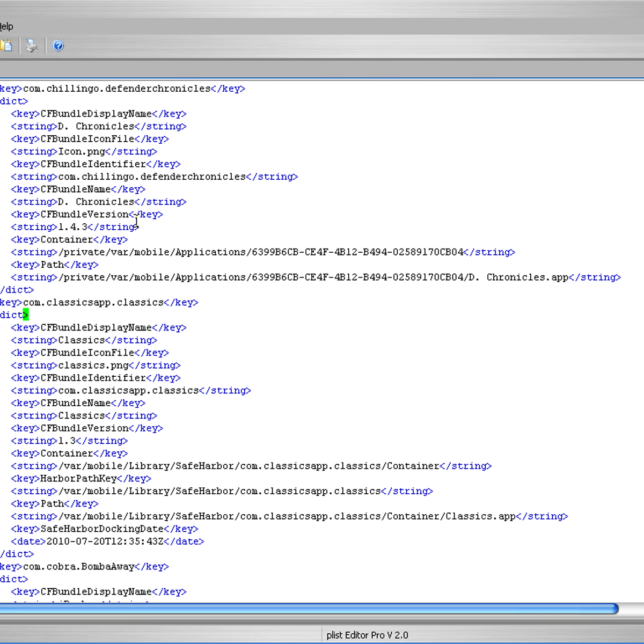Click the plist Editor Pro V 2.0 status text
This screenshot has height=644, width=644.
(x=367, y=635)
